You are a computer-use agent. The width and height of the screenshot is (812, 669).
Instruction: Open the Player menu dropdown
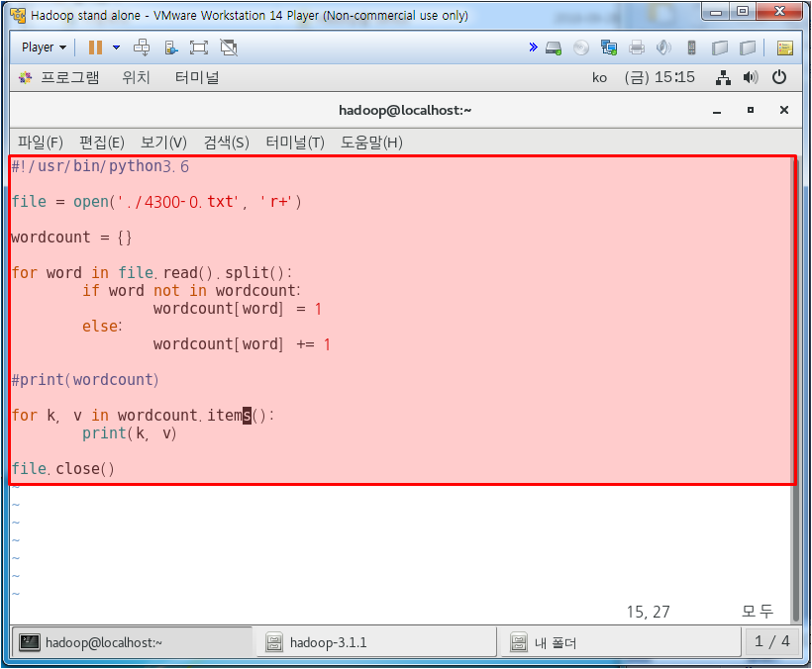[x=44, y=48]
